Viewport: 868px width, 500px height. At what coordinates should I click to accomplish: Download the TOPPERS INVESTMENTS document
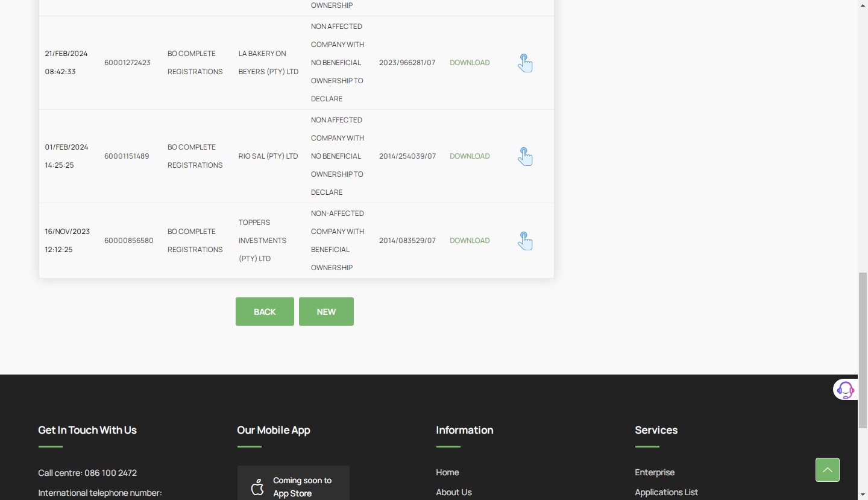point(469,241)
